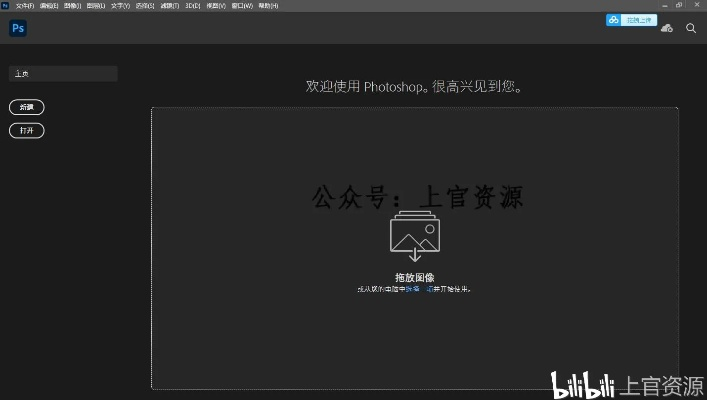Open the 3D(D) menu

(x=192, y=6)
